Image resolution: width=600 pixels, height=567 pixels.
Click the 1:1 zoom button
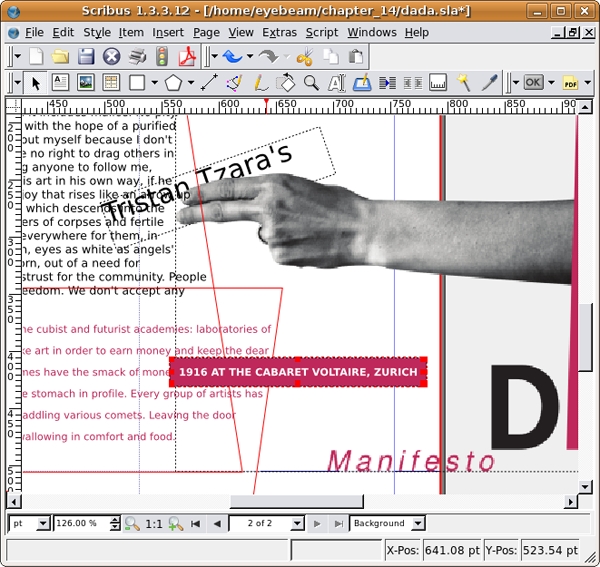coord(154,523)
